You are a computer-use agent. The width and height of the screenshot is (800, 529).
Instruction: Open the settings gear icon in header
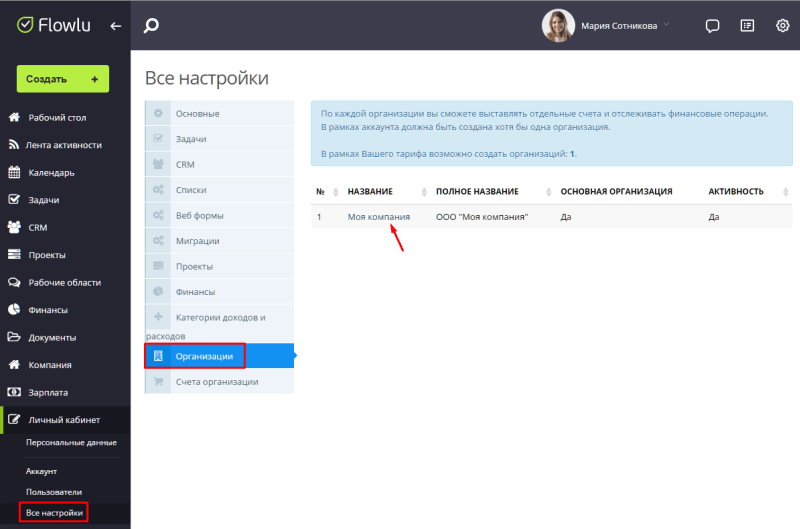tap(783, 26)
